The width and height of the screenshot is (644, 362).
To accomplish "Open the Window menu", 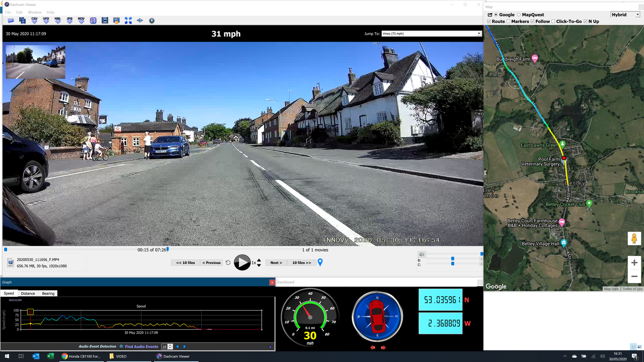I will pos(35,12).
